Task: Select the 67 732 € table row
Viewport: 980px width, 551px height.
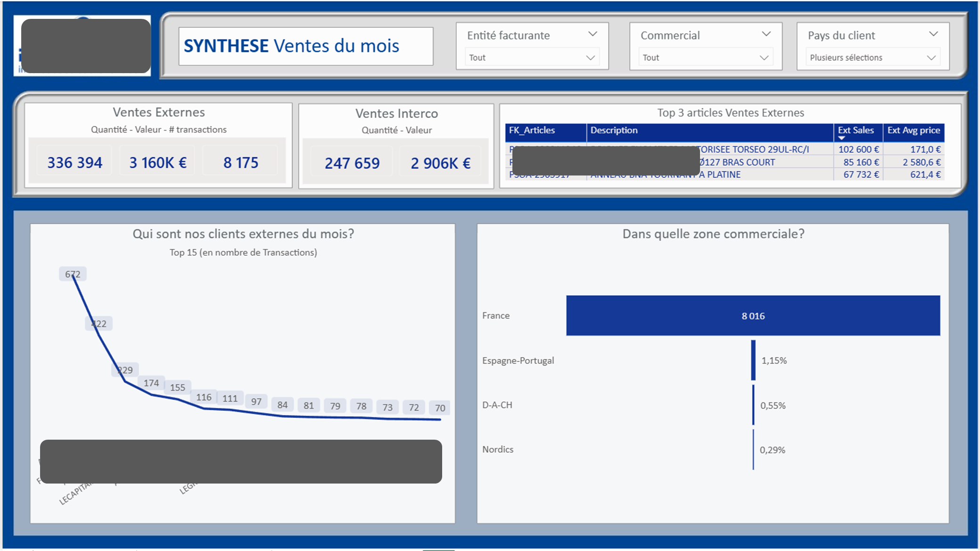Action: click(861, 175)
